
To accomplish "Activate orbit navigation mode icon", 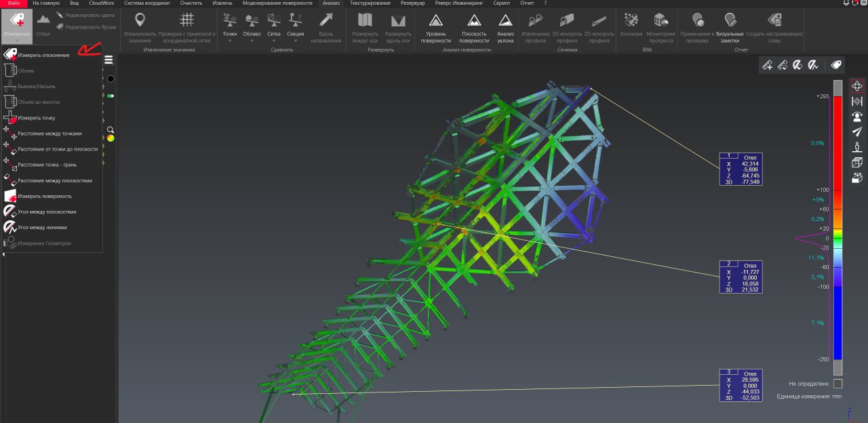I will point(856,86).
